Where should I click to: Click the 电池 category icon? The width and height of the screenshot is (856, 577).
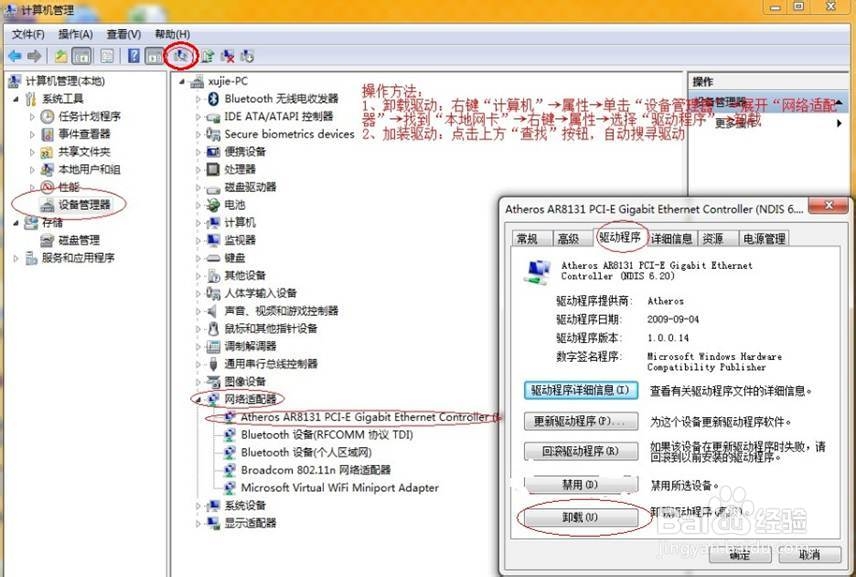click(213, 205)
